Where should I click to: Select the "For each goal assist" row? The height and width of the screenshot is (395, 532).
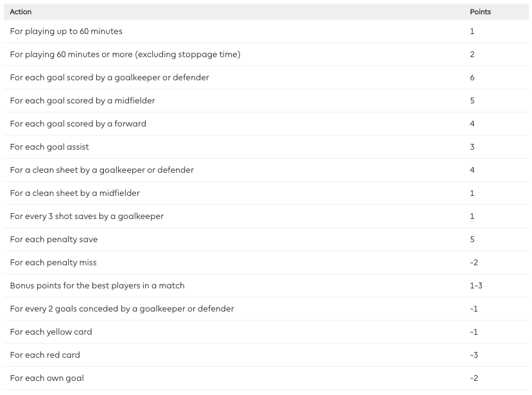point(49,147)
